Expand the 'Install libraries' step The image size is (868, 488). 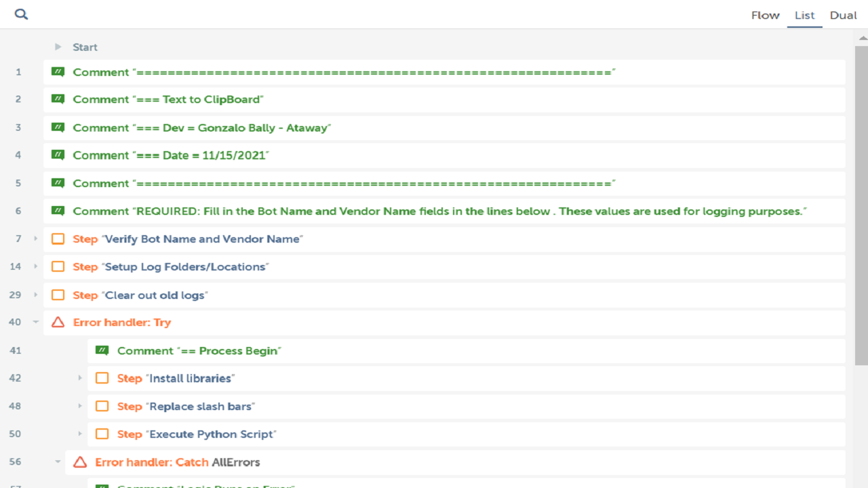pos(80,378)
